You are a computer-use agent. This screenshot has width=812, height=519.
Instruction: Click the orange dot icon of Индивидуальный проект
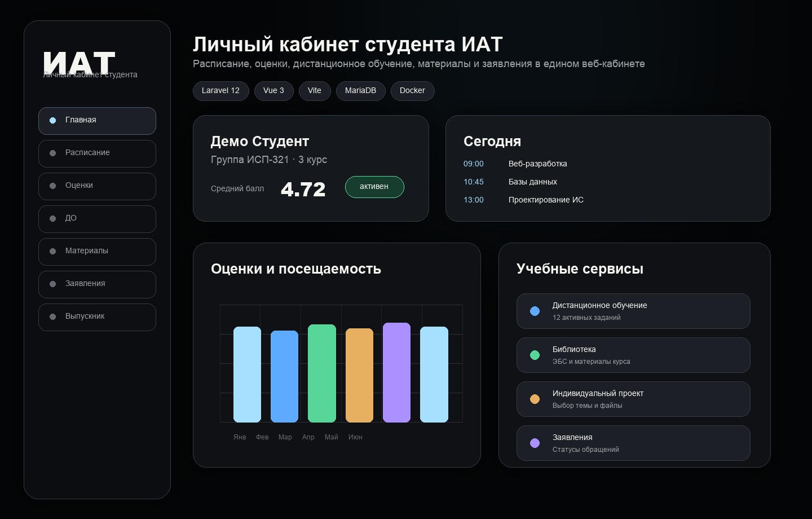click(x=535, y=399)
